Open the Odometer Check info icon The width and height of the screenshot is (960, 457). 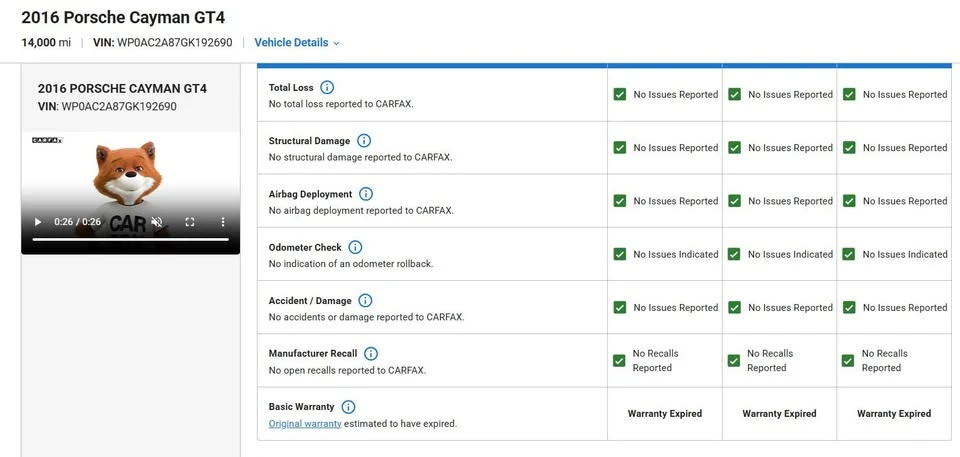coord(355,247)
